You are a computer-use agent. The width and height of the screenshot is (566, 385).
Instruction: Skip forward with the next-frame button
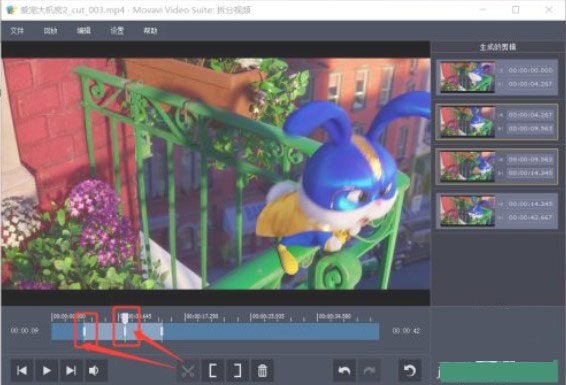click(x=71, y=371)
